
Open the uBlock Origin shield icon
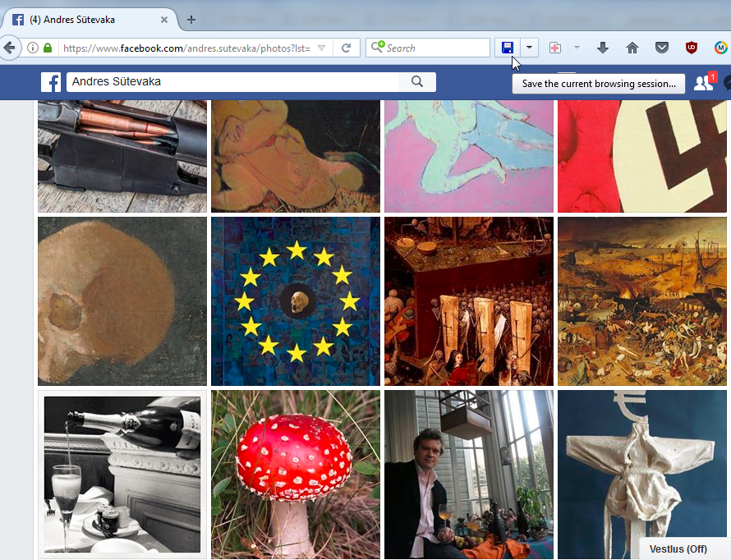pos(692,48)
